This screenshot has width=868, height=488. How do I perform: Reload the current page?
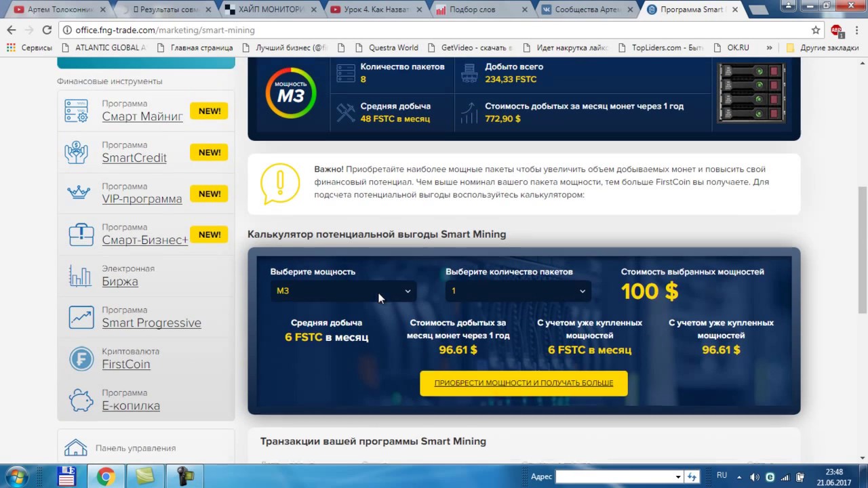47,30
